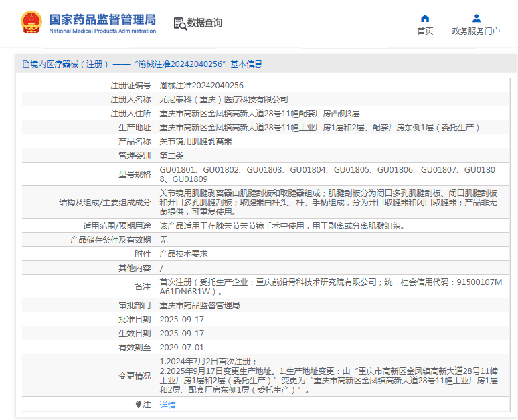The height and width of the screenshot is (420, 518).
Task: Click the 产品技术要求 attachment cell
Action: coord(183,254)
